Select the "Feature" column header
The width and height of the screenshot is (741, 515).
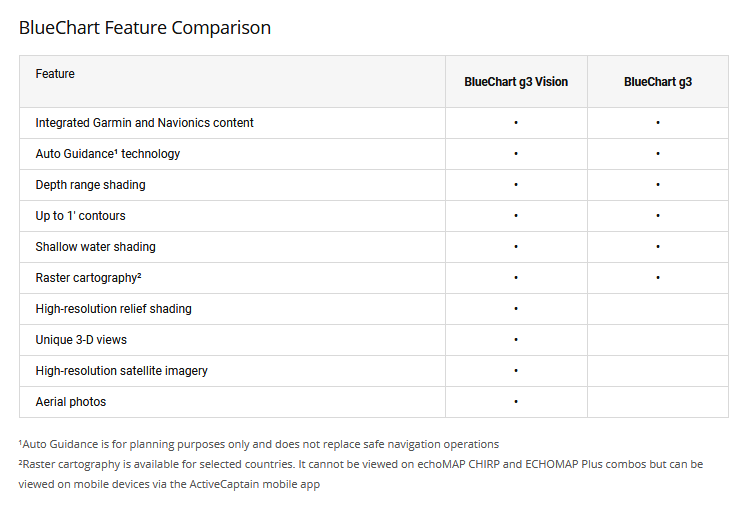click(x=55, y=74)
